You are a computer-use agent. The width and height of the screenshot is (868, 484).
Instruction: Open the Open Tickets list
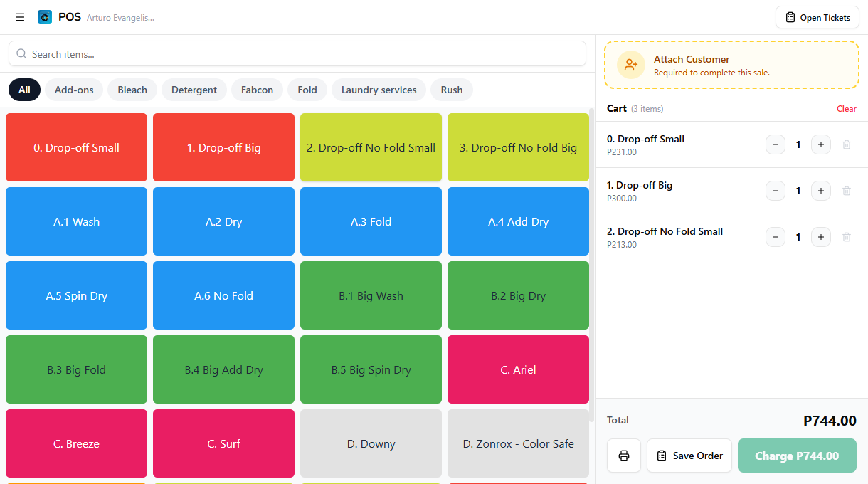pos(817,17)
